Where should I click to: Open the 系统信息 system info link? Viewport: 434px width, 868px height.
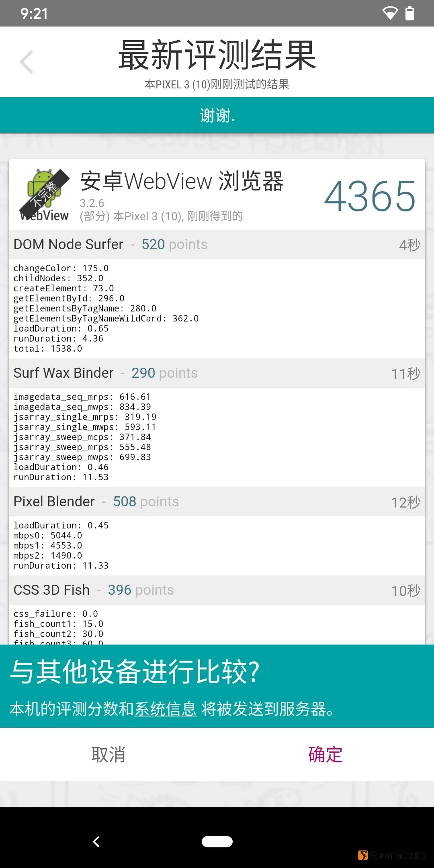[x=165, y=709]
